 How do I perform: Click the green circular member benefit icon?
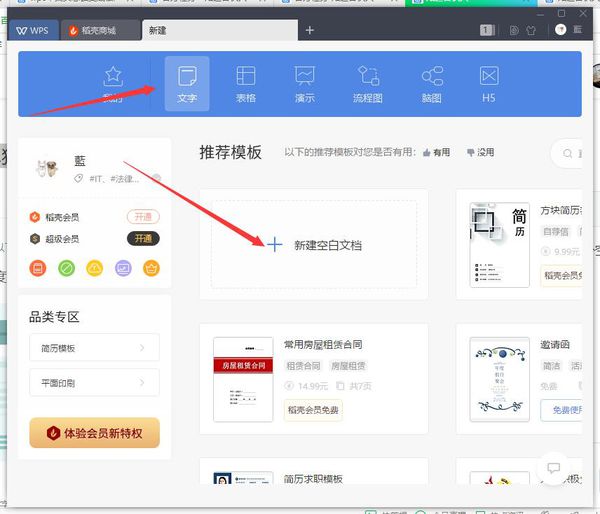click(x=66, y=268)
